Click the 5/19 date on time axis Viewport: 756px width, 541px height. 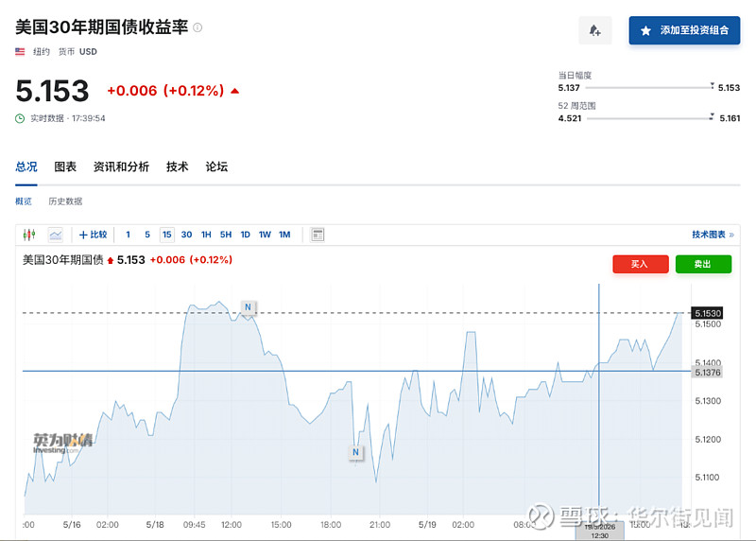point(427,525)
